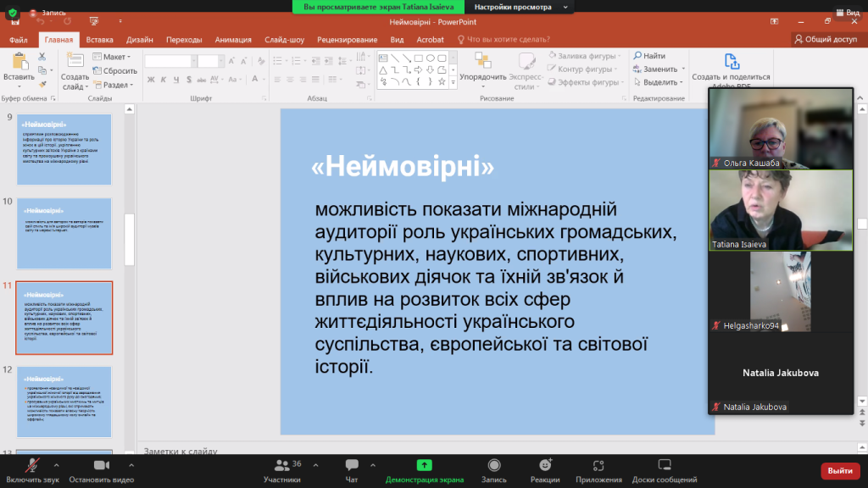
Task: Click the Что вы хотите сделать search field
Action: click(504, 40)
